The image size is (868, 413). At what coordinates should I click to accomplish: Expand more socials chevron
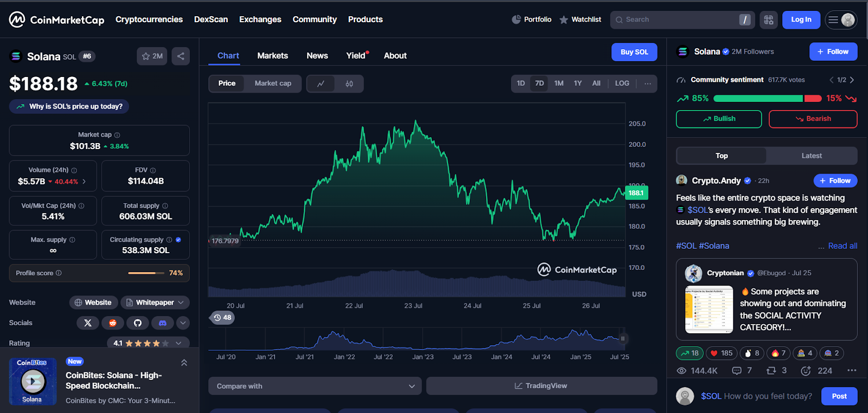coord(183,323)
